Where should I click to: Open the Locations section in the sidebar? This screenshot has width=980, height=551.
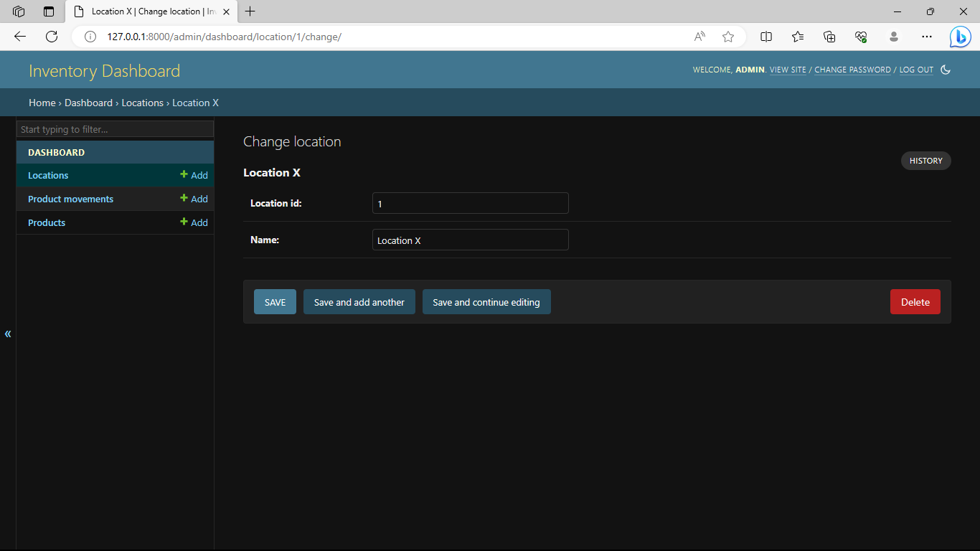tap(47, 175)
